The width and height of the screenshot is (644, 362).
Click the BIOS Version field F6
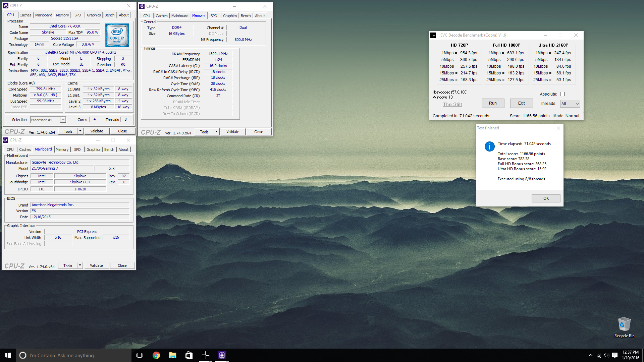coord(80,211)
